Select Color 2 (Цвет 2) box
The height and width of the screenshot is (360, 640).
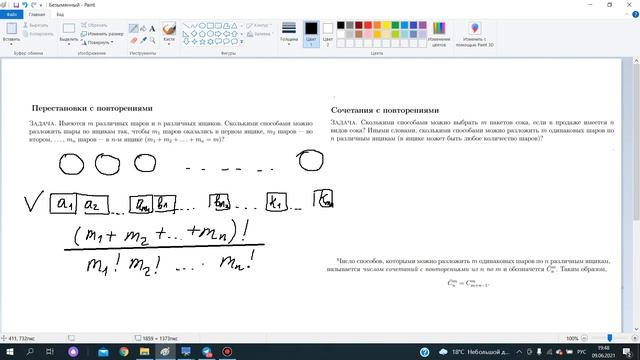pyautogui.click(x=327, y=34)
